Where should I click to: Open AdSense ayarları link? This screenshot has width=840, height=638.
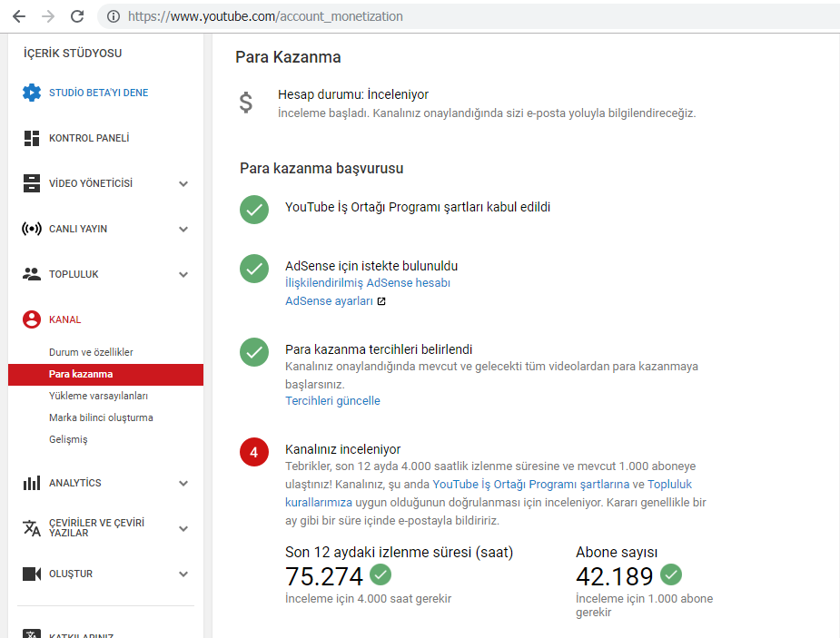pos(329,300)
